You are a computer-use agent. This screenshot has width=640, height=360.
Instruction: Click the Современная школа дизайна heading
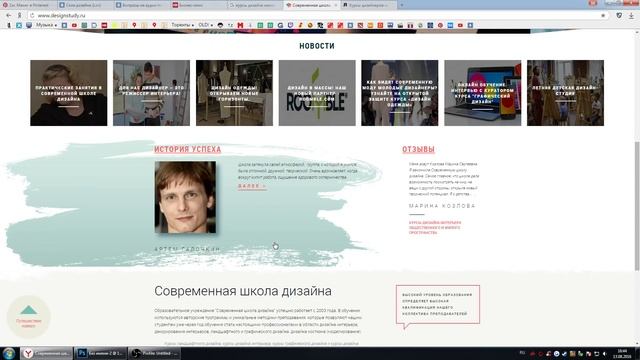click(243, 291)
